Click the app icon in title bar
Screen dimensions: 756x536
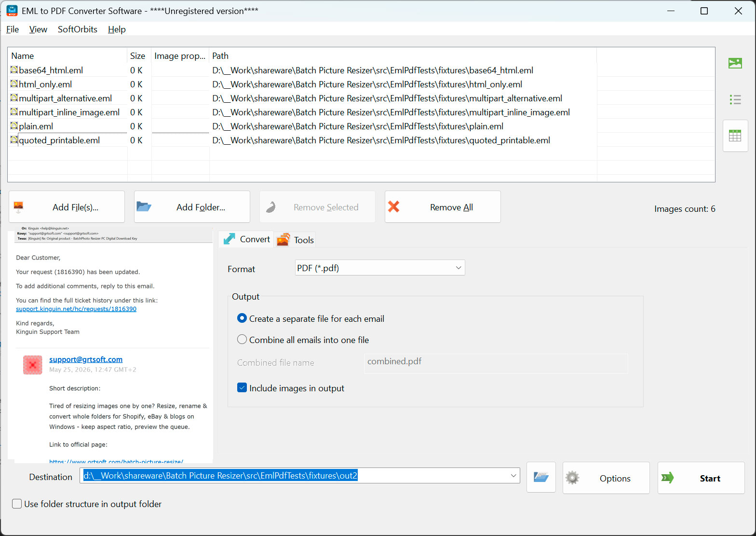(x=12, y=11)
